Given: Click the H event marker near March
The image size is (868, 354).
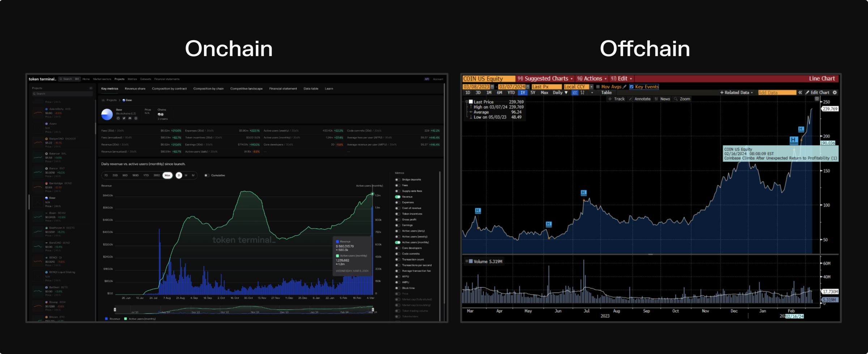Looking at the screenshot, I should [x=478, y=210].
